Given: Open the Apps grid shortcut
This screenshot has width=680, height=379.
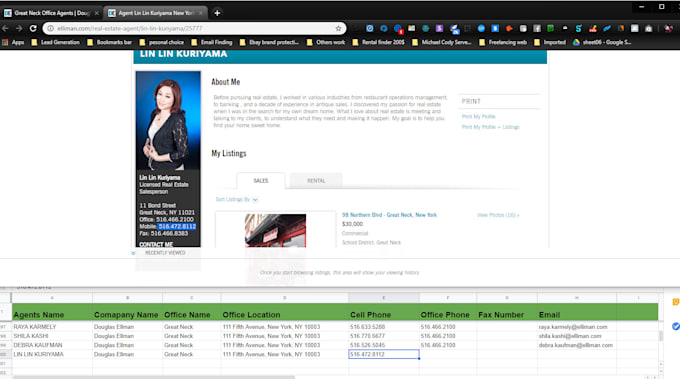Looking at the screenshot, I should click(13, 42).
